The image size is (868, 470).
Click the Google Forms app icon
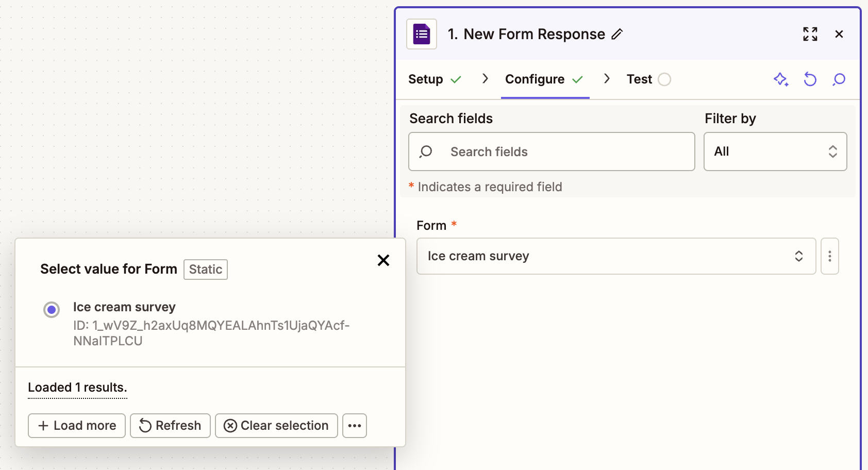pyautogui.click(x=421, y=33)
